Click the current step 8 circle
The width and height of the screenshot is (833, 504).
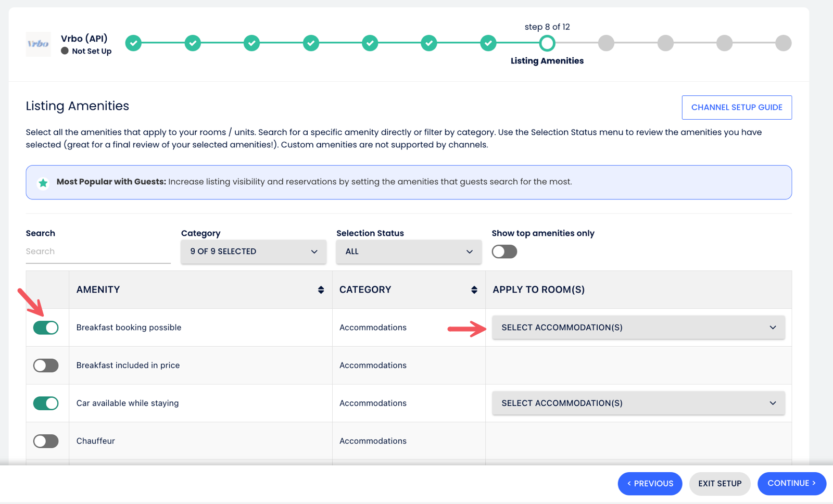(547, 43)
